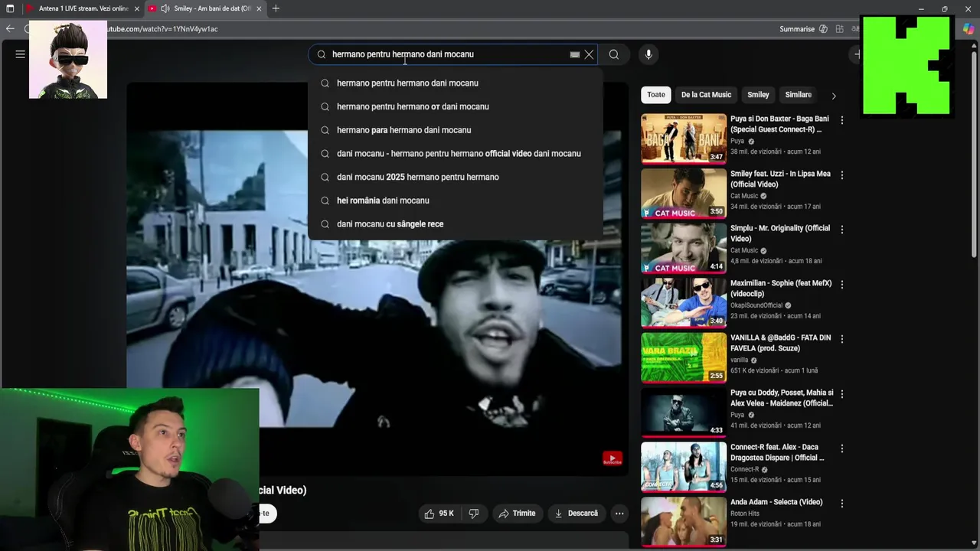Select suggestion 'dani mocanu 2025 hermano pentru hermano'
The width and height of the screenshot is (980, 551).
click(455, 177)
